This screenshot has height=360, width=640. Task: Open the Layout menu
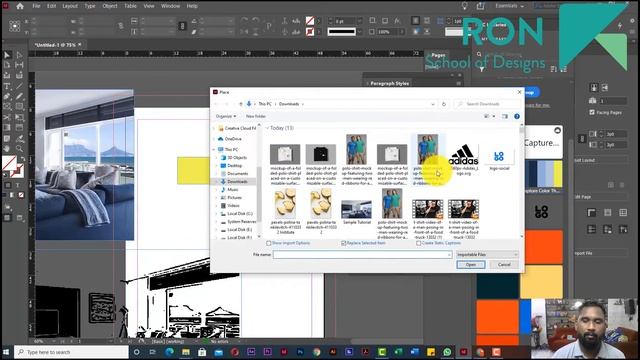70,6
